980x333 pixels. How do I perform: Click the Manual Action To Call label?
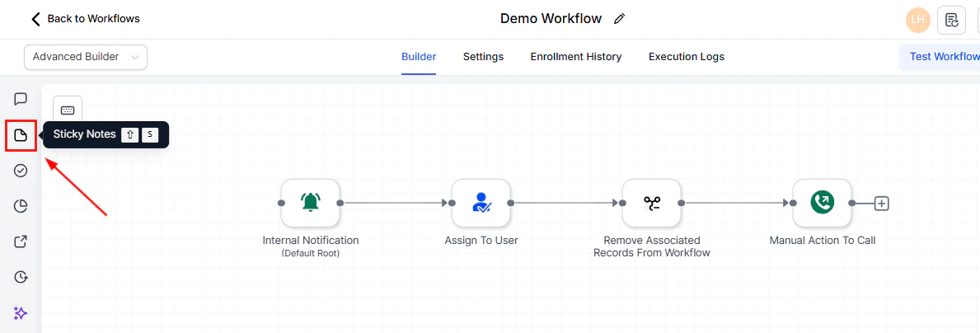(823, 240)
